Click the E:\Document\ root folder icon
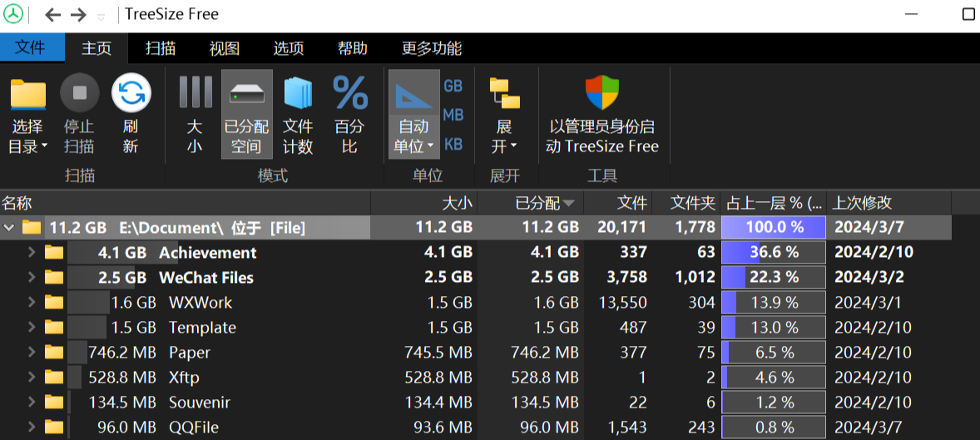The image size is (980, 440). tap(32, 228)
